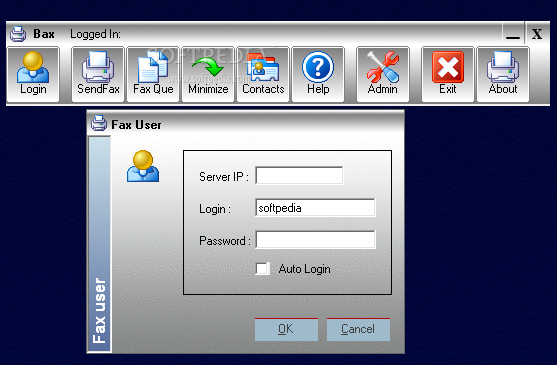Click the "Server IP :" label
Screen dimensions: 557x365
click(x=224, y=176)
